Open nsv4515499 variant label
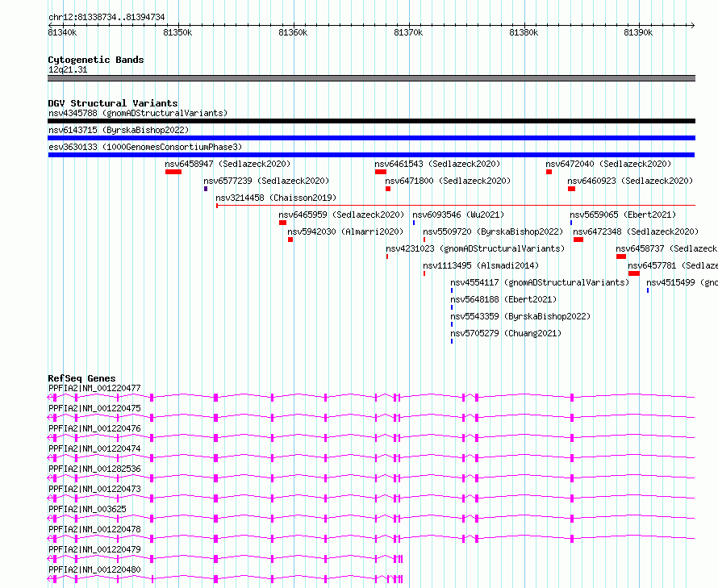Screen dimensions: 718x588 coord(683,282)
